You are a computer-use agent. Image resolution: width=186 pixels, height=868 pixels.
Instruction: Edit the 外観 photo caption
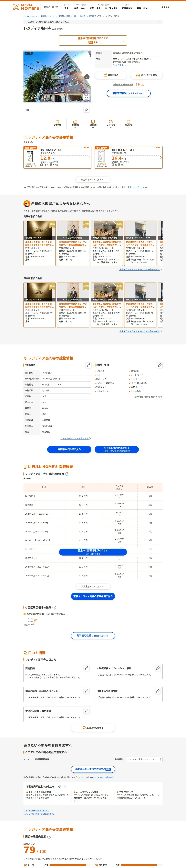pyautogui.click(x=86, y=110)
